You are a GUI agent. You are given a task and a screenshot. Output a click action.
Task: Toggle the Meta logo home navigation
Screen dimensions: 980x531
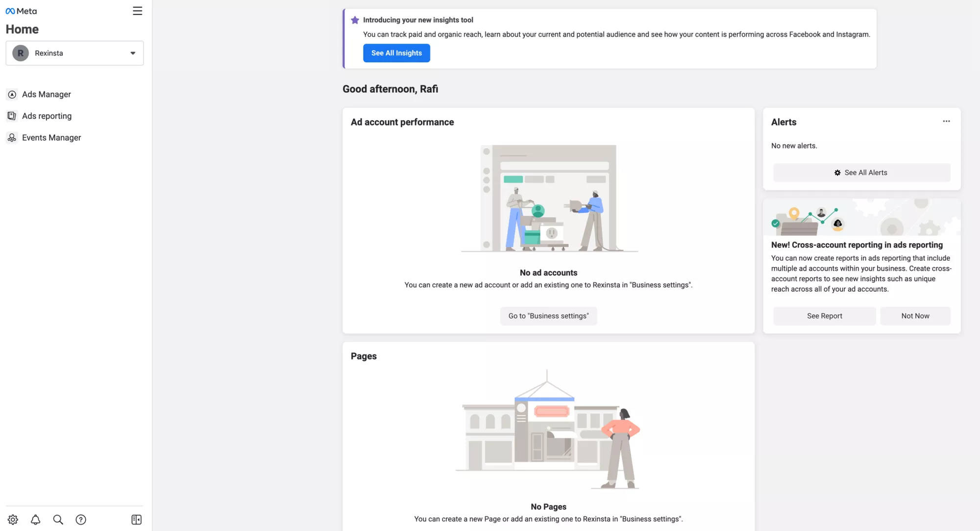[x=21, y=10]
